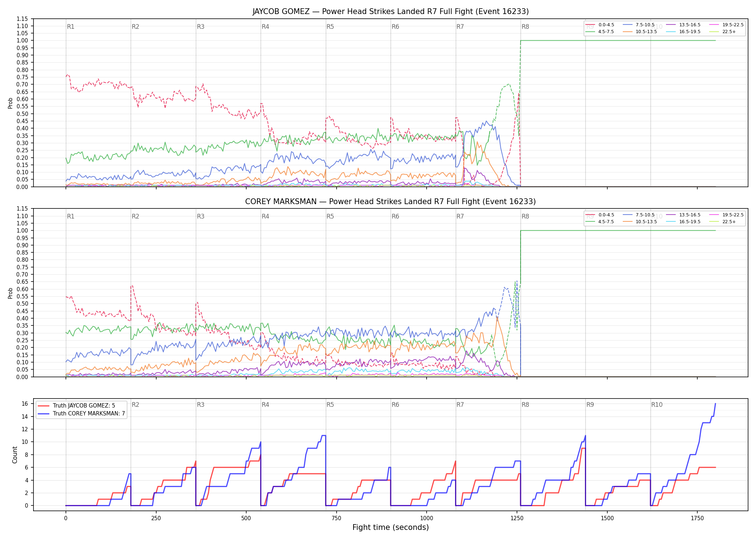
Task: Click the R4 round marker in top chart
Action: [265, 27]
